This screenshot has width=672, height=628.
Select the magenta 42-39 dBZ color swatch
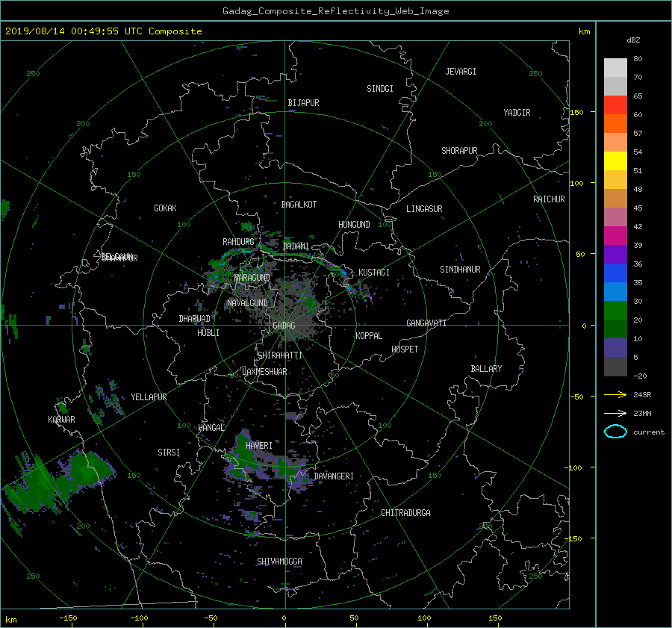pos(615,235)
